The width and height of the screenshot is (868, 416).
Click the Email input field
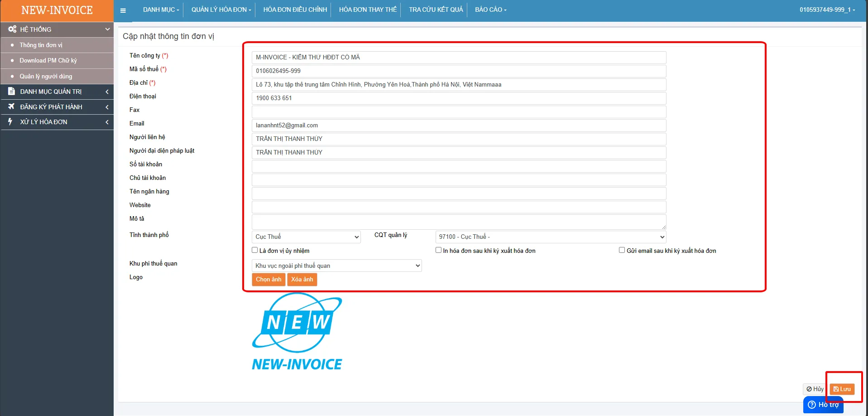(x=459, y=125)
